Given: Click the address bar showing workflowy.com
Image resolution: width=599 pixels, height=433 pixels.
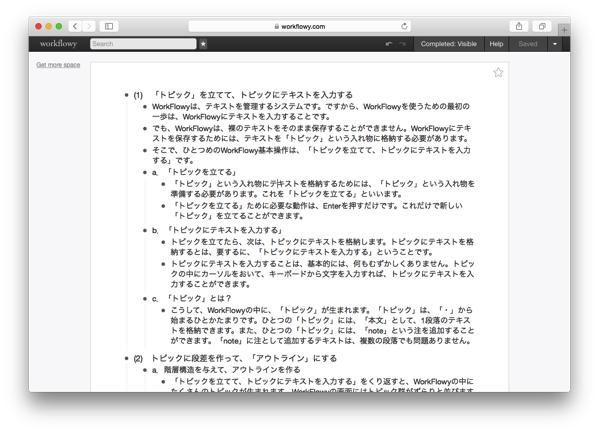Looking at the screenshot, I should click(x=300, y=26).
